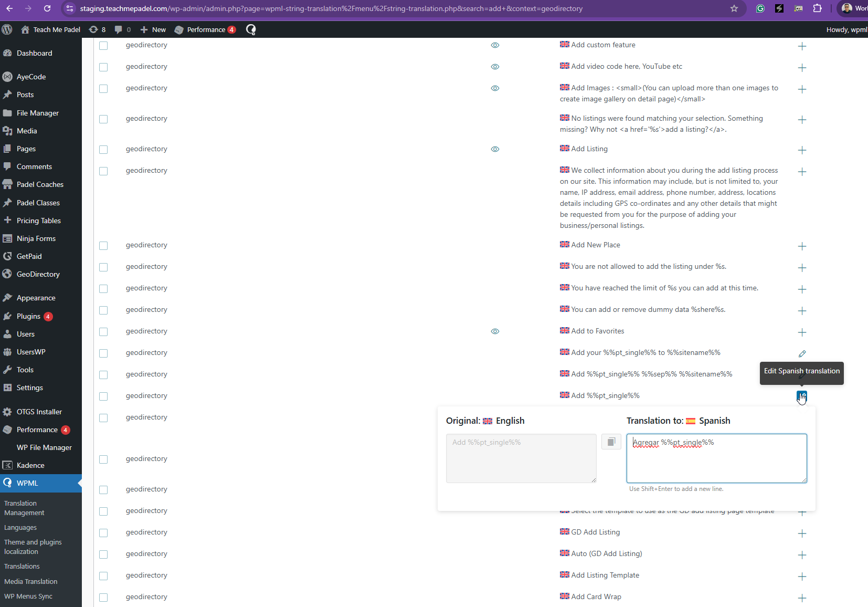
Task: Toggle the eye icon for 'Add to Favorites'
Action: pos(495,331)
